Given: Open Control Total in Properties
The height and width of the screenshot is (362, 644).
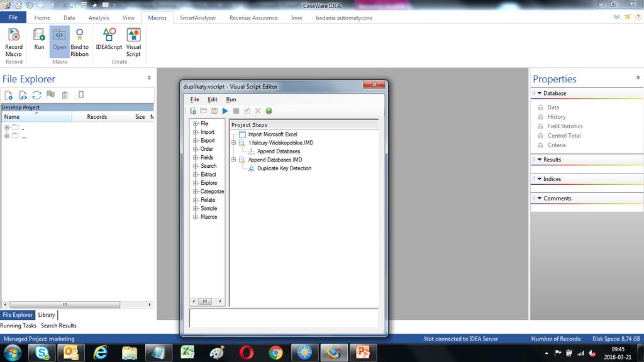Looking at the screenshot, I should [564, 136].
